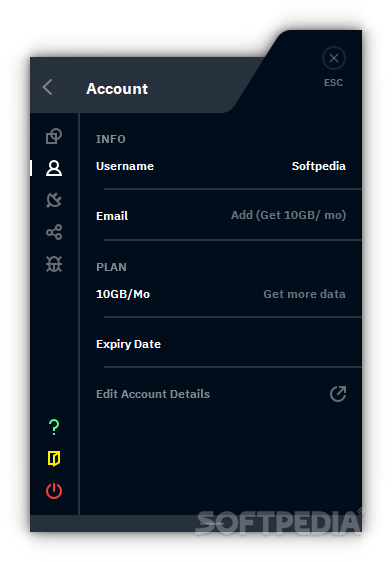The image size is (392, 562).
Task: Click Get more data link
Action: point(305,294)
